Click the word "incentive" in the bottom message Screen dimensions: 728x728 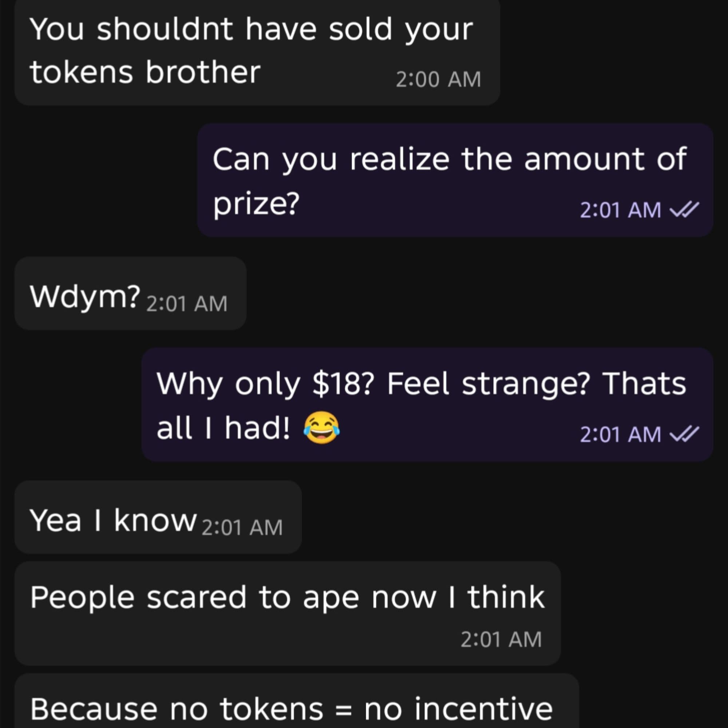483,709
